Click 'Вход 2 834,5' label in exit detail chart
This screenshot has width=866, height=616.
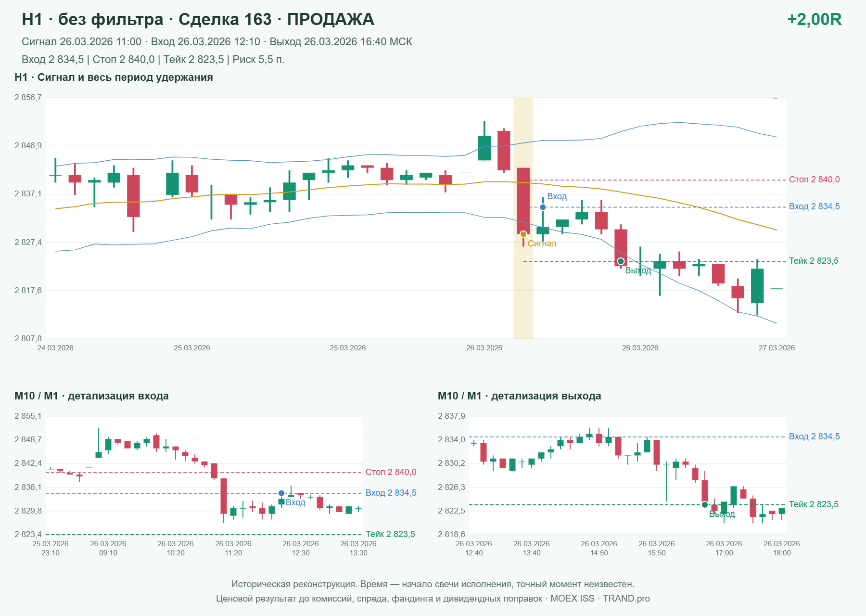coord(814,436)
